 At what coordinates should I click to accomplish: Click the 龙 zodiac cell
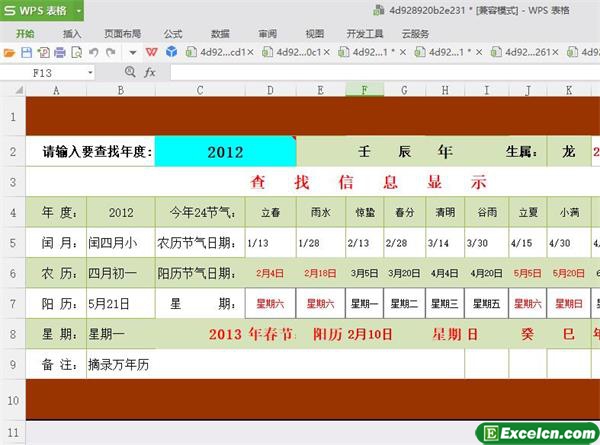pyautogui.click(x=569, y=152)
